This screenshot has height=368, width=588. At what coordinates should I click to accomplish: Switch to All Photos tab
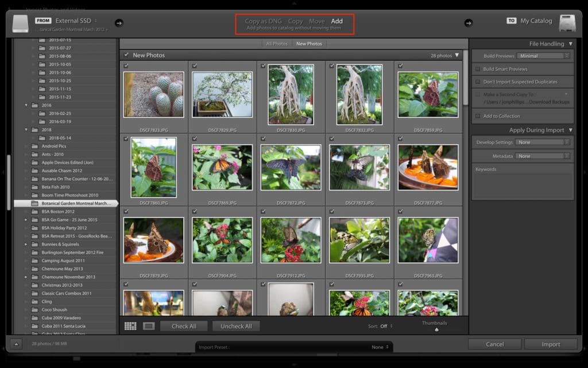coord(277,44)
